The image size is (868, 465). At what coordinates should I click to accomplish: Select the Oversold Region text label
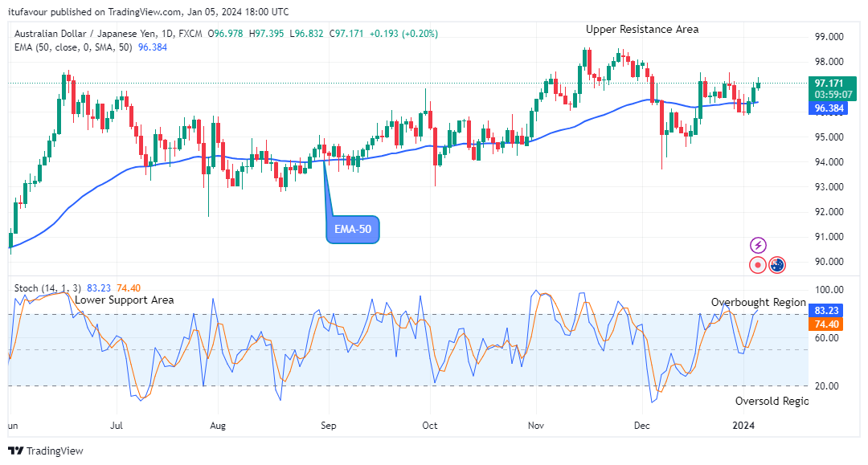(x=772, y=401)
